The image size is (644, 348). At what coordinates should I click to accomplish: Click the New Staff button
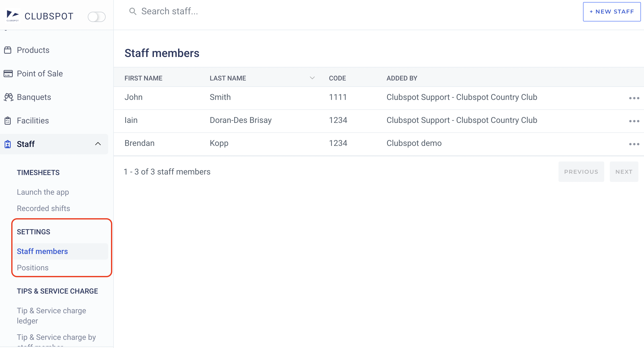[x=612, y=12]
